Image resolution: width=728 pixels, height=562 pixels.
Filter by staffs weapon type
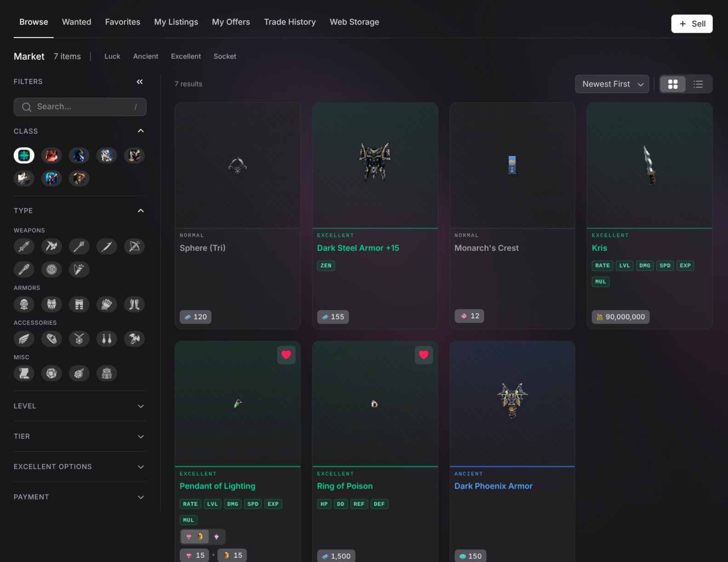point(24,269)
